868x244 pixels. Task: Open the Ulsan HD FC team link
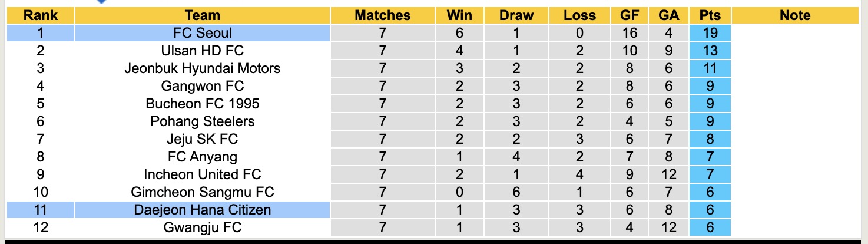pos(202,51)
